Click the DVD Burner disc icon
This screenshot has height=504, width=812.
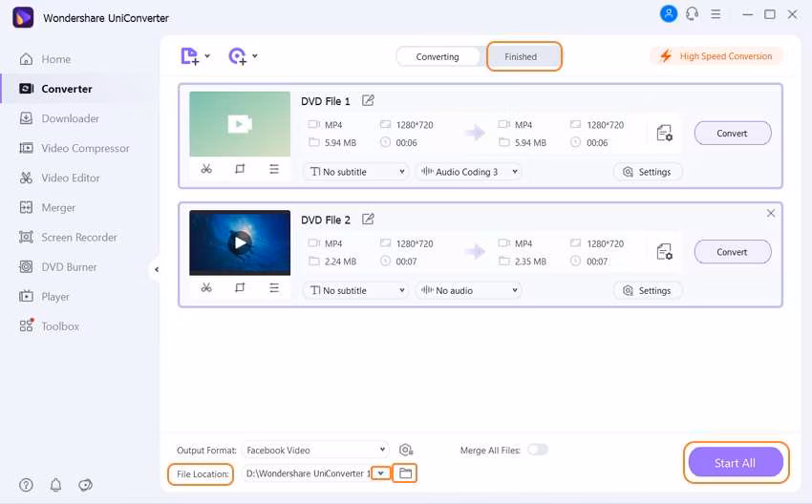point(26,267)
